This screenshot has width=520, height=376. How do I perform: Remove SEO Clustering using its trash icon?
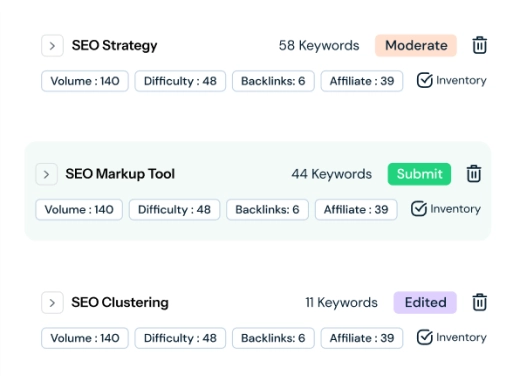pos(479,302)
